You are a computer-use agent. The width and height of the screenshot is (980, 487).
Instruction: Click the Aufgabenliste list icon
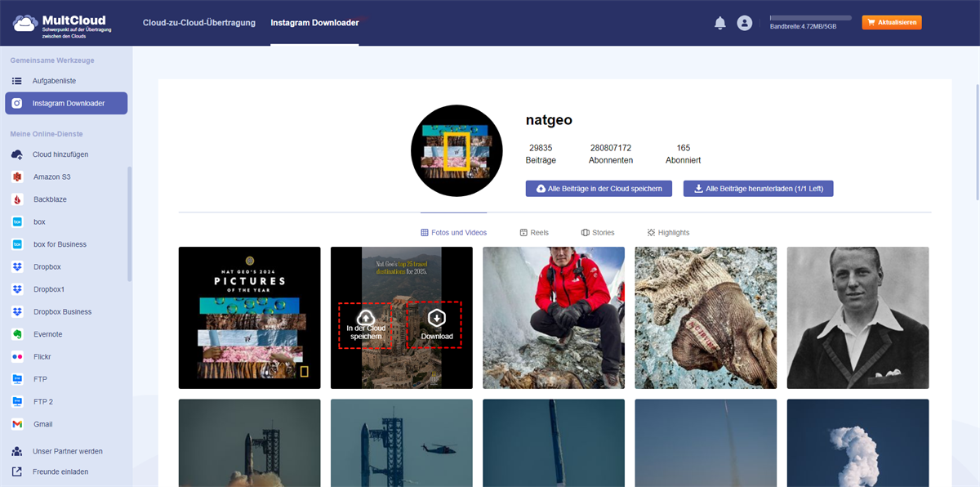tap(16, 81)
